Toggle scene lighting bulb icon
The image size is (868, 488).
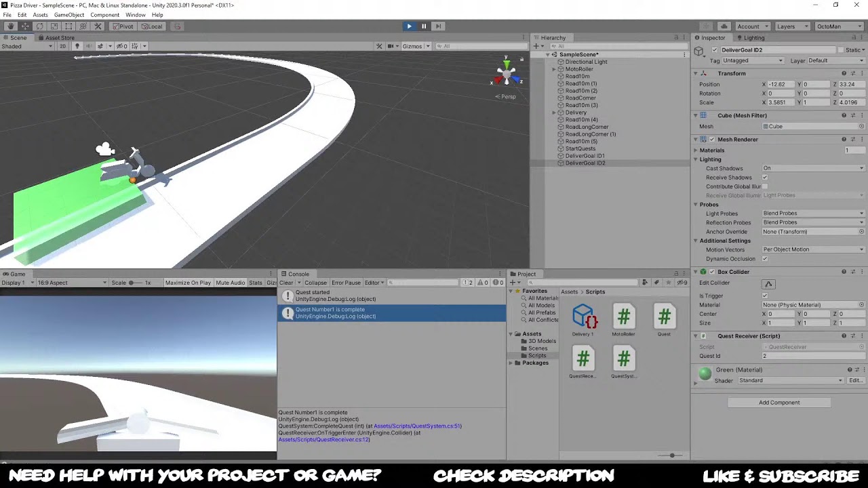pos(77,46)
